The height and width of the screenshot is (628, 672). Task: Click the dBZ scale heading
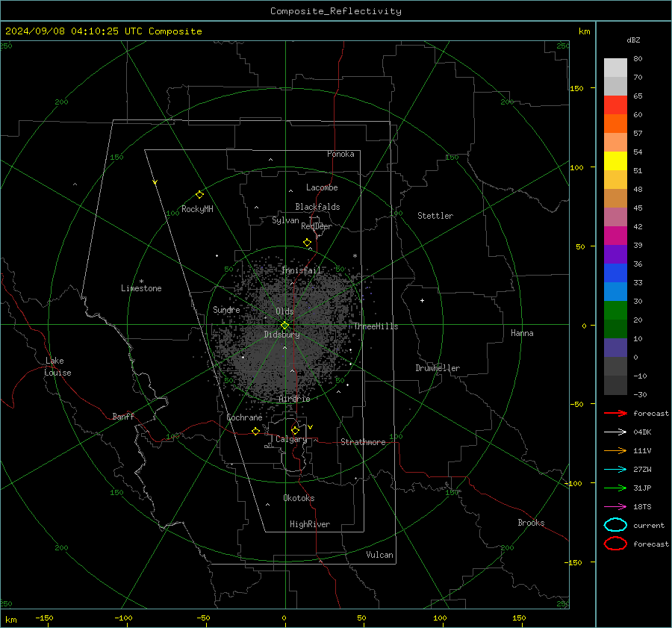[x=633, y=40]
